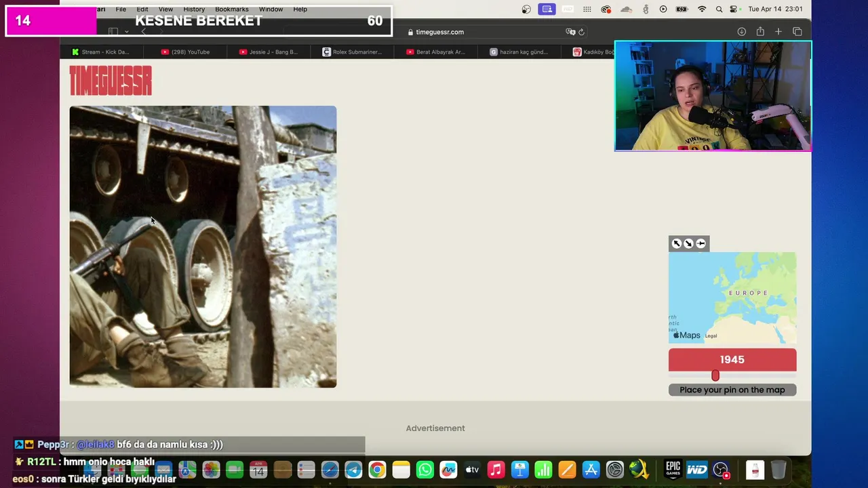Screen dimensions: 868x488
Task: Show tab overview icon in Safari
Action: pyautogui.click(x=797, y=32)
